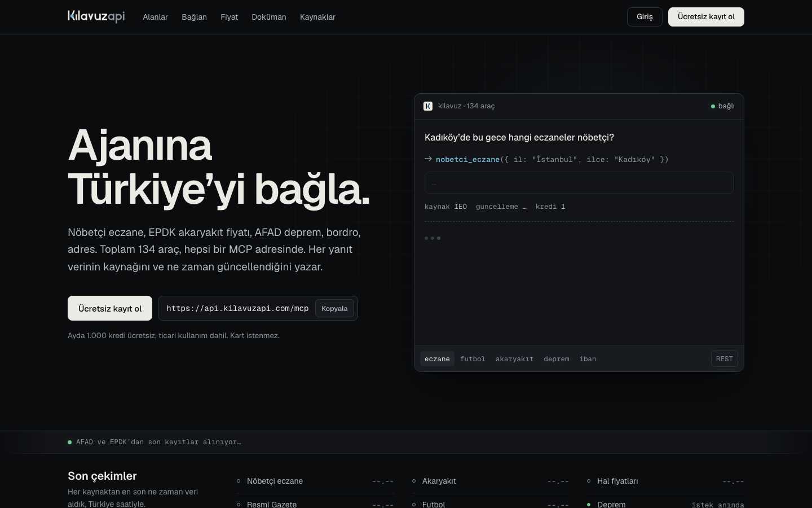Click the kilavuz K icon in terminal card

(428, 106)
